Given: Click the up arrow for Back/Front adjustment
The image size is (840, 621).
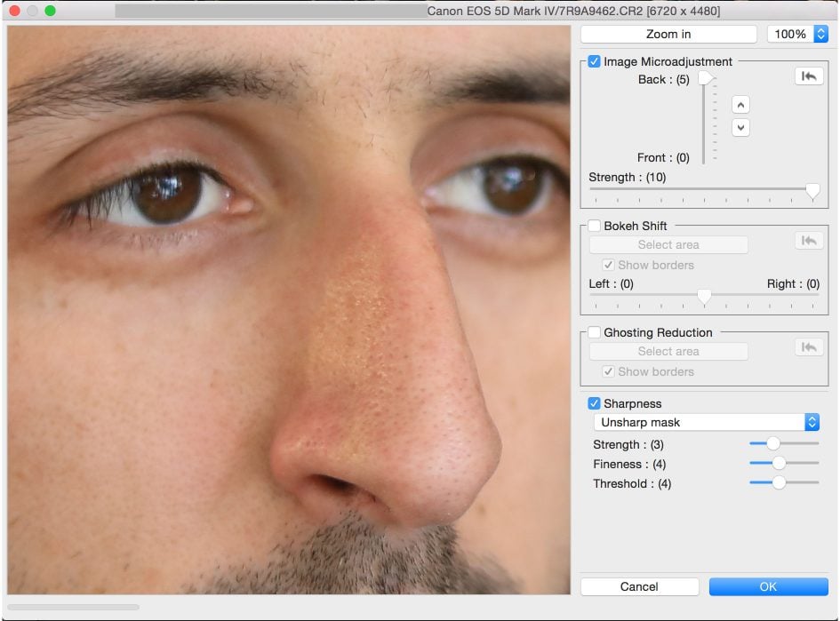Looking at the screenshot, I should pos(740,105).
